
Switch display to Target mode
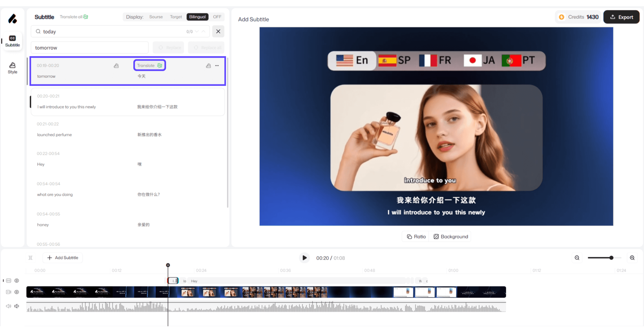coord(176,17)
